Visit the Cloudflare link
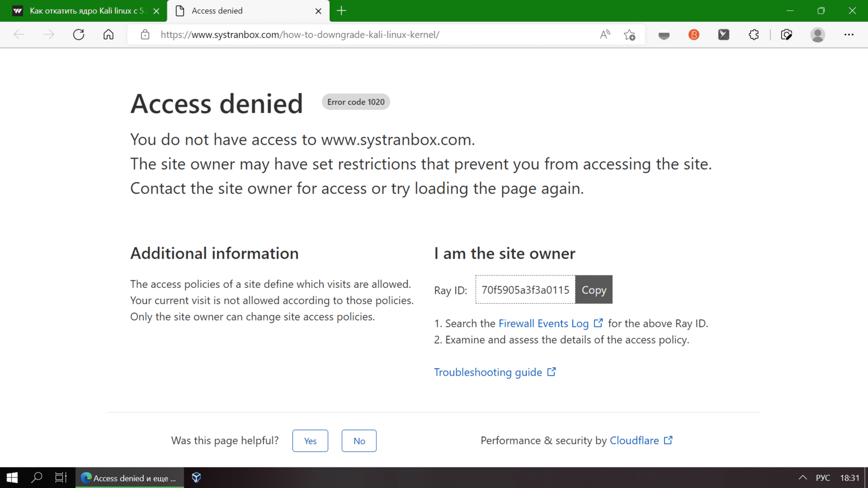Viewport: 868px width, 488px height. (x=634, y=441)
